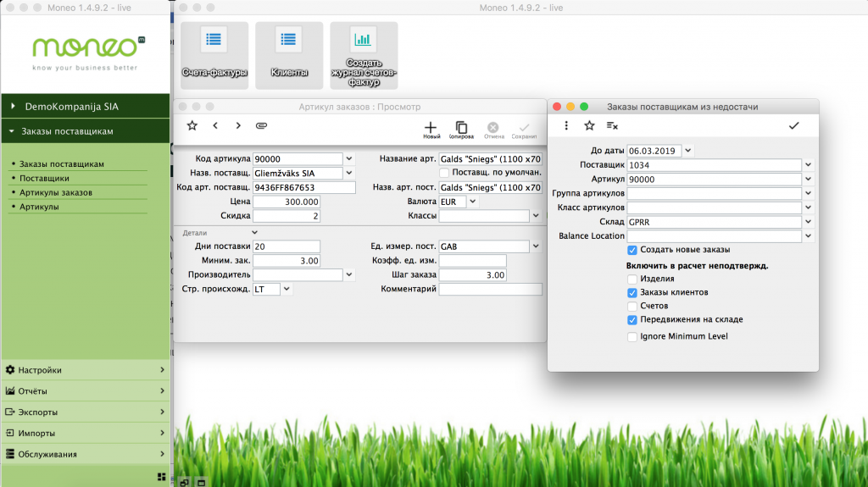Screen dimensions: 868x487
Task: Open the three-dot menu in orders dialog
Action: point(566,125)
